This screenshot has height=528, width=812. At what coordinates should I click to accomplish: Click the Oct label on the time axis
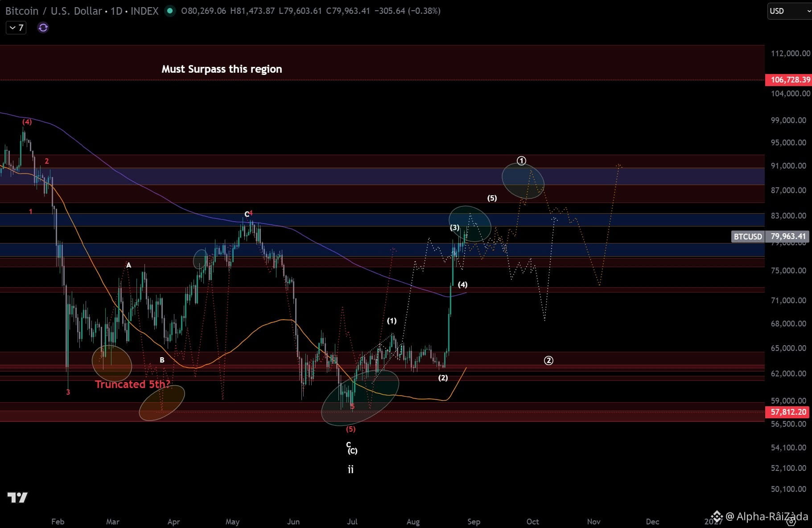tap(533, 522)
